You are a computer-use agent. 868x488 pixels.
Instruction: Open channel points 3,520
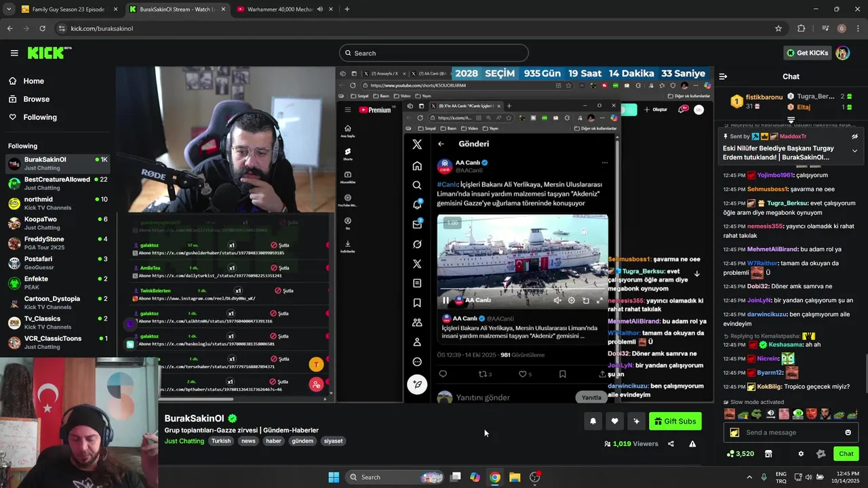740,454
